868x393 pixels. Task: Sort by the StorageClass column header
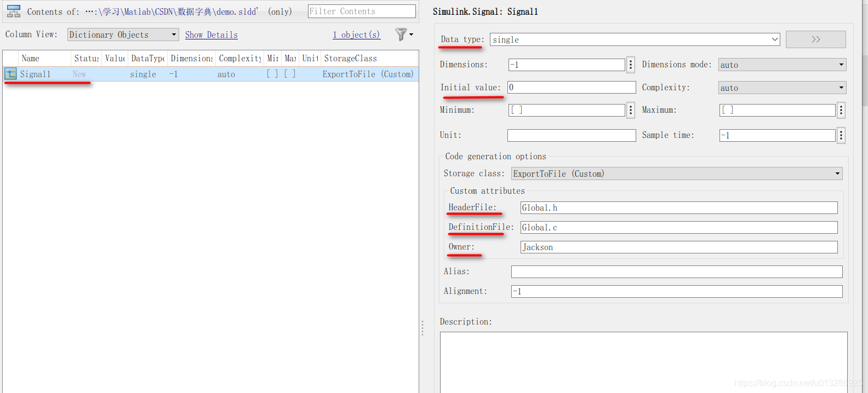pos(369,58)
